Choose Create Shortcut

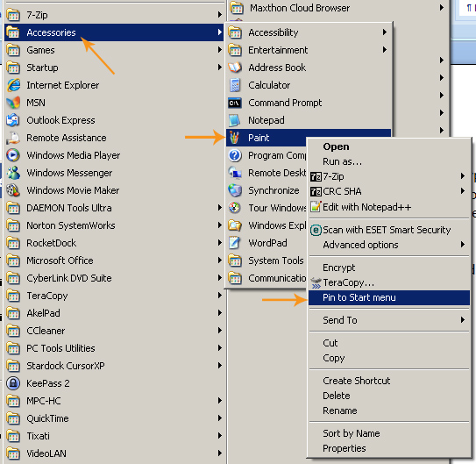pyautogui.click(x=389, y=381)
